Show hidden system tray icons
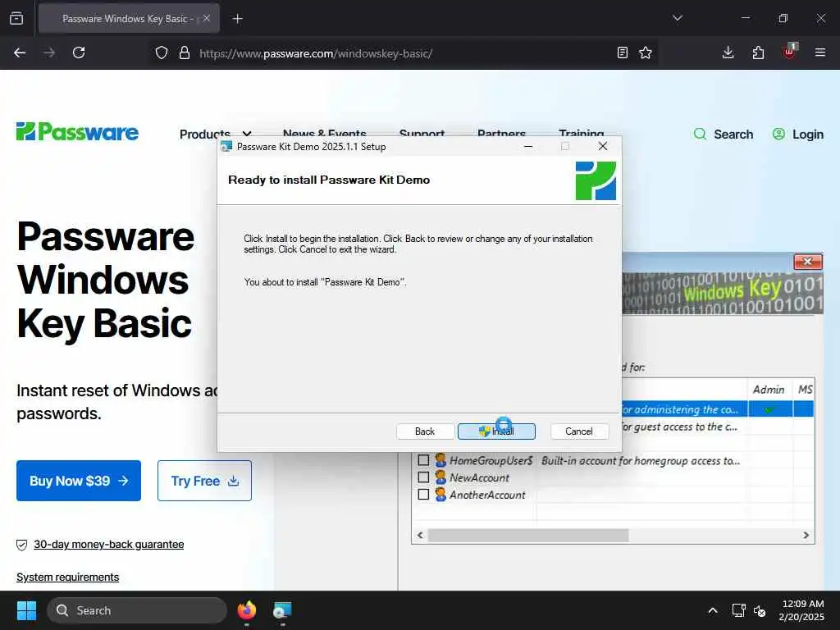The height and width of the screenshot is (630, 840). [713, 610]
